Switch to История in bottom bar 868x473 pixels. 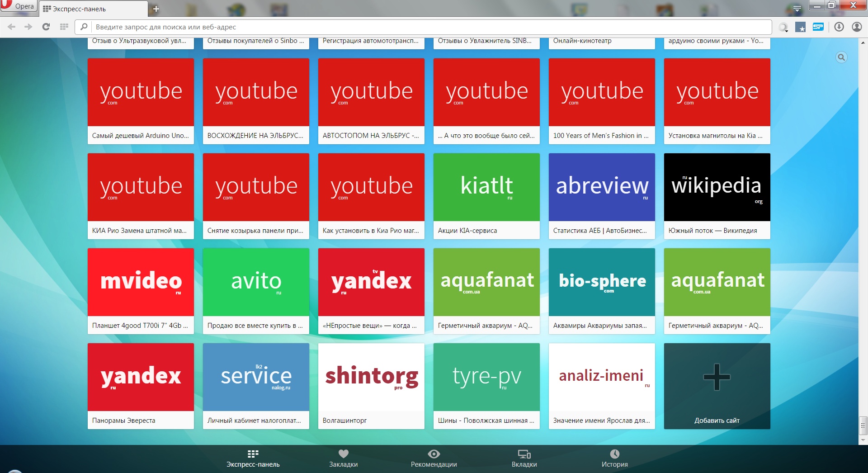coord(614,458)
